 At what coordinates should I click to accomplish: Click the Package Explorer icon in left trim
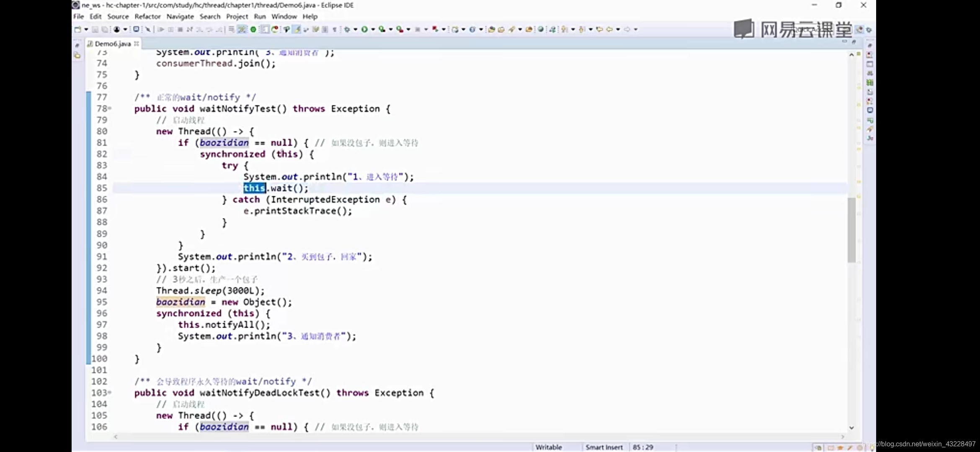click(x=77, y=55)
